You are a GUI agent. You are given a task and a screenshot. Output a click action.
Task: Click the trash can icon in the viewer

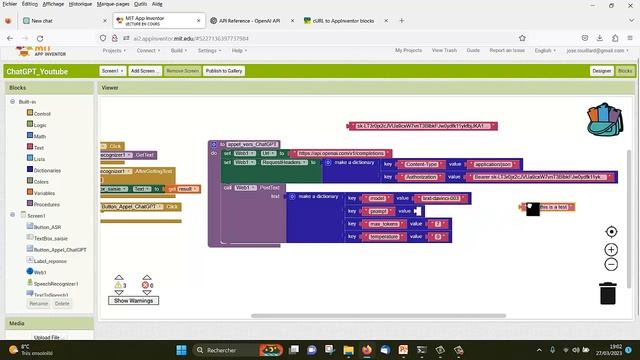(x=608, y=293)
